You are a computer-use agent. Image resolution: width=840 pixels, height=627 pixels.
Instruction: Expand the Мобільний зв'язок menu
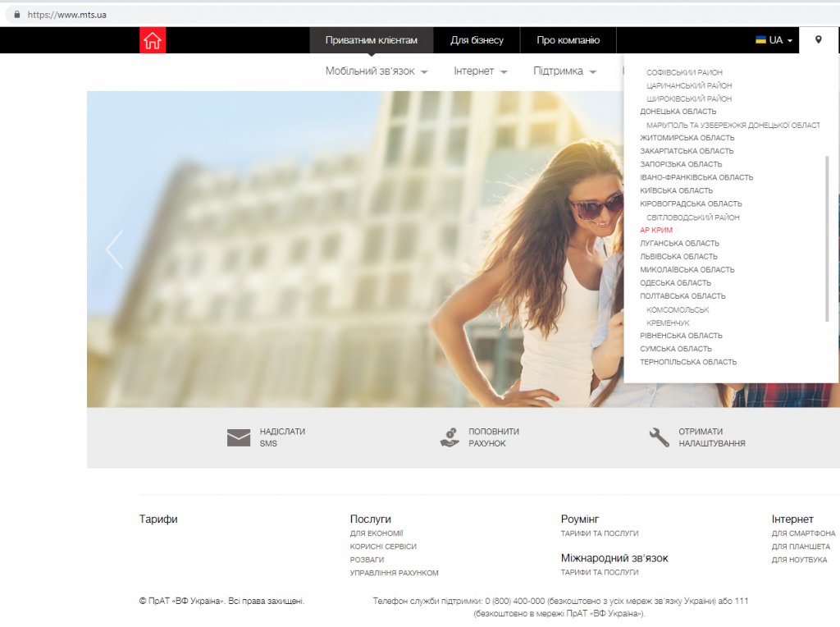point(377,71)
